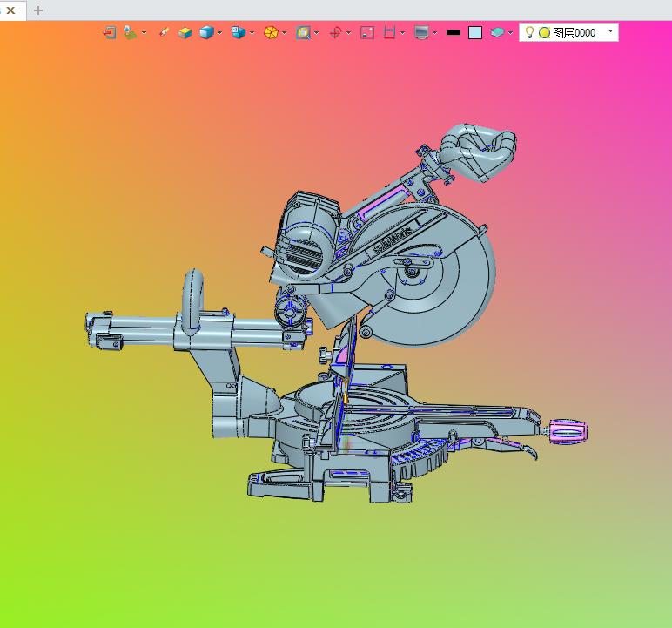Screen dimensions: 672x628
Task: Open the red crosshair dropdown arrow
Action: (348, 32)
